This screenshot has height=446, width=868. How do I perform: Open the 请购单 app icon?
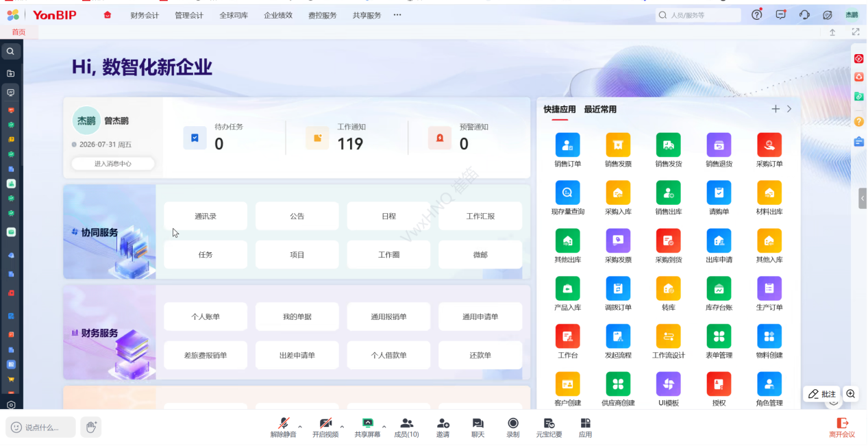click(x=719, y=193)
